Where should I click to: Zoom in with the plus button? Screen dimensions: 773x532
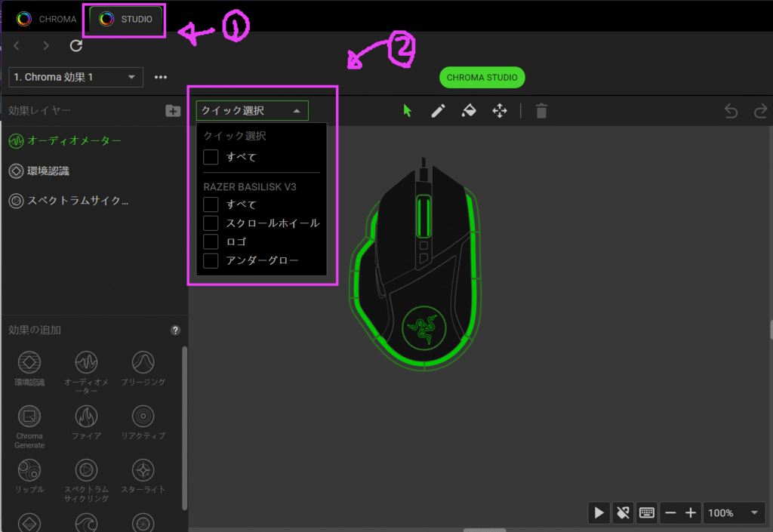tap(691, 513)
